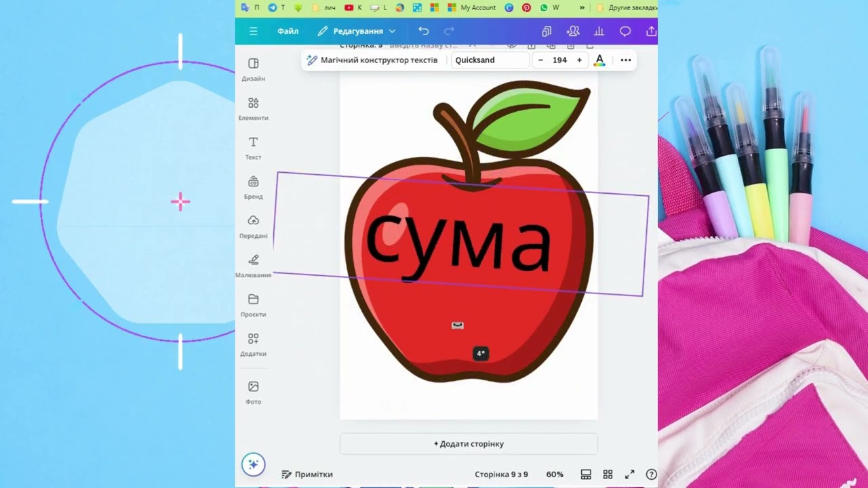This screenshot has width=868, height=488.
Task: Expand the bookmarks overflow chevron
Action: (x=583, y=7)
